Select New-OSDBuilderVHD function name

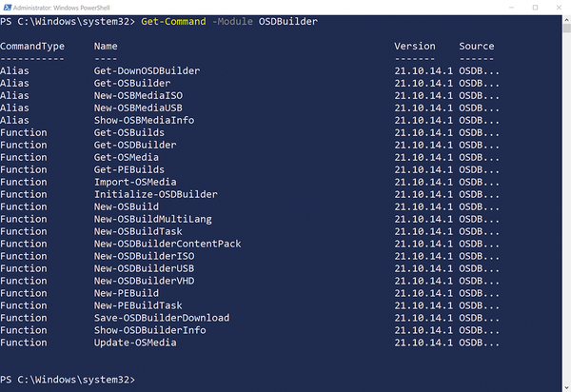point(145,281)
